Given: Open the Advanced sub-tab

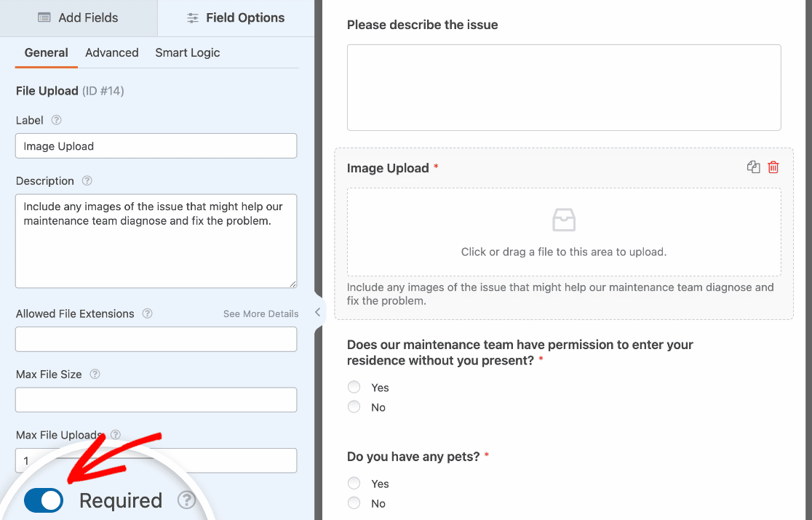Looking at the screenshot, I should point(112,53).
